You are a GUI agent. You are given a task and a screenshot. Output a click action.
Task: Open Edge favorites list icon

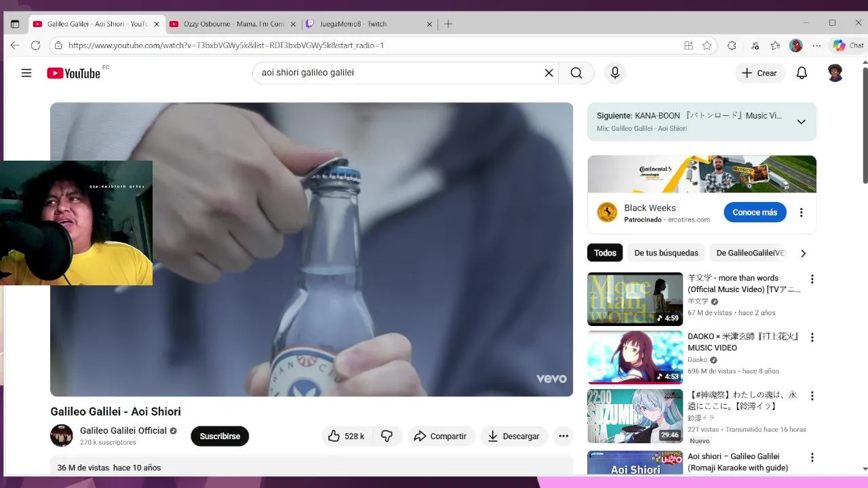tap(776, 45)
